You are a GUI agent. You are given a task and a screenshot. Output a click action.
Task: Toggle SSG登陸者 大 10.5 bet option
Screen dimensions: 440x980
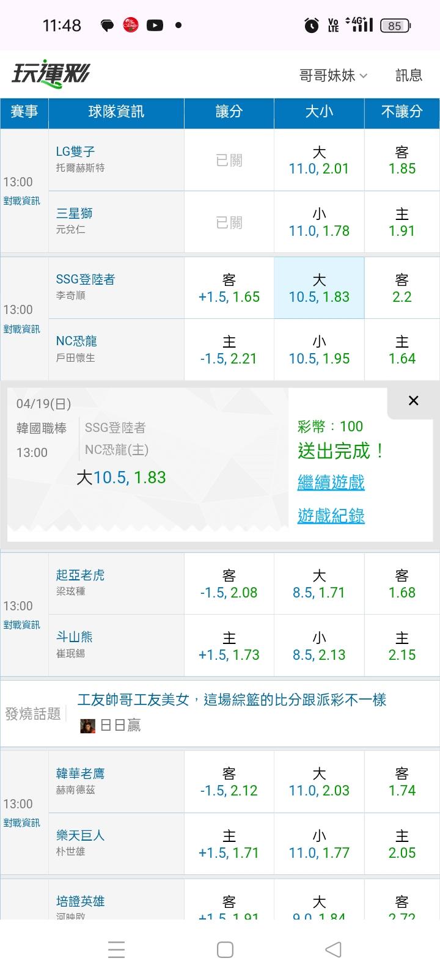[x=319, y=288]
